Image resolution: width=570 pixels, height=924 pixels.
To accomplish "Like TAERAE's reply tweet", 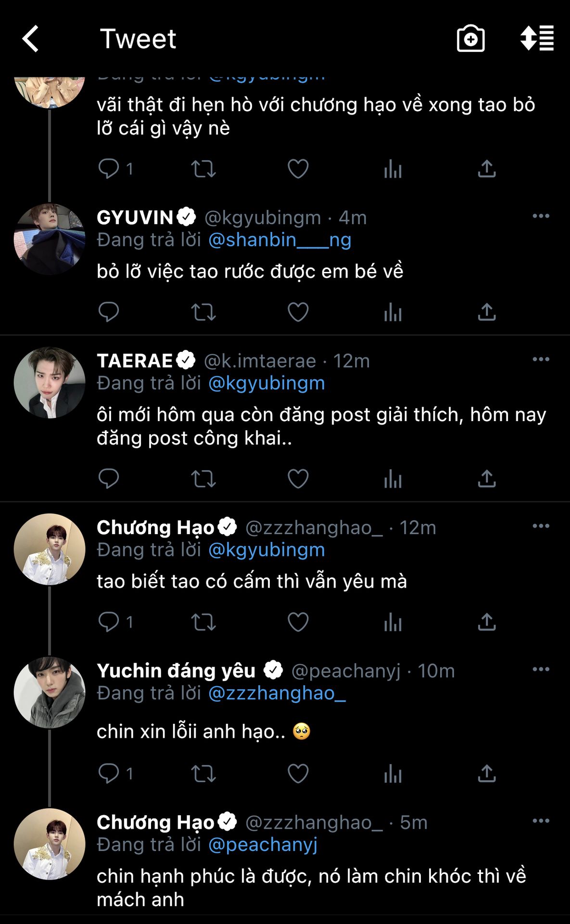I will [x=298, y=479].
